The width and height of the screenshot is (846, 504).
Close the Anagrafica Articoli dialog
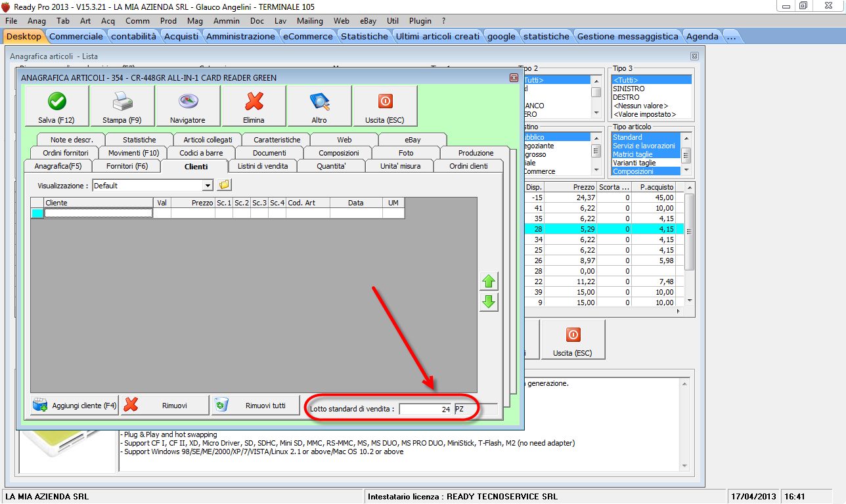(x=514, y=77)
